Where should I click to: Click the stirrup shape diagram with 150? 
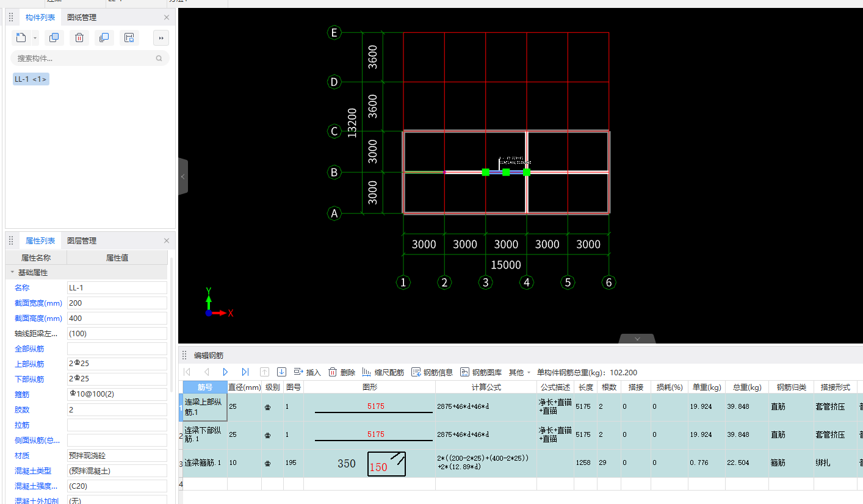(386, 464)
